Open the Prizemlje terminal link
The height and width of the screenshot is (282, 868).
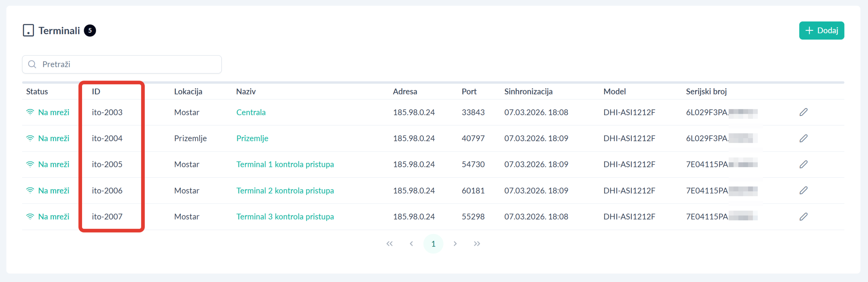pyautogui.click(x=252, y=138)
